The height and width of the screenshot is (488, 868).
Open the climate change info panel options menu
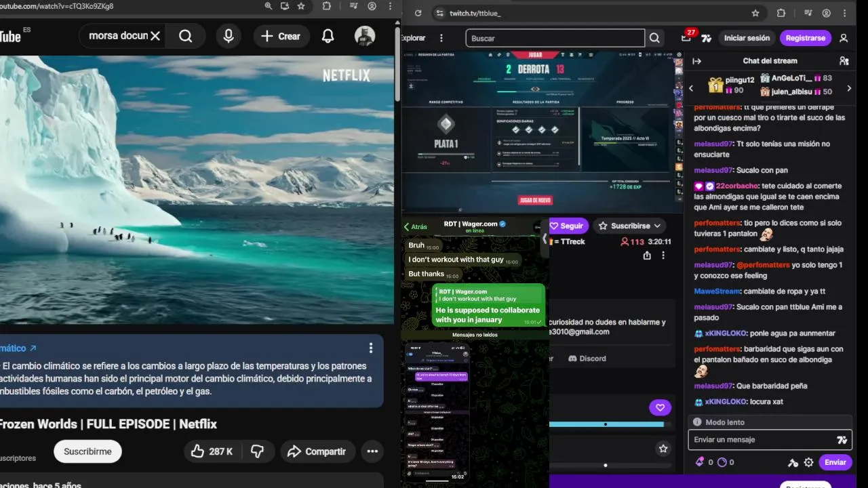(370, 348)
